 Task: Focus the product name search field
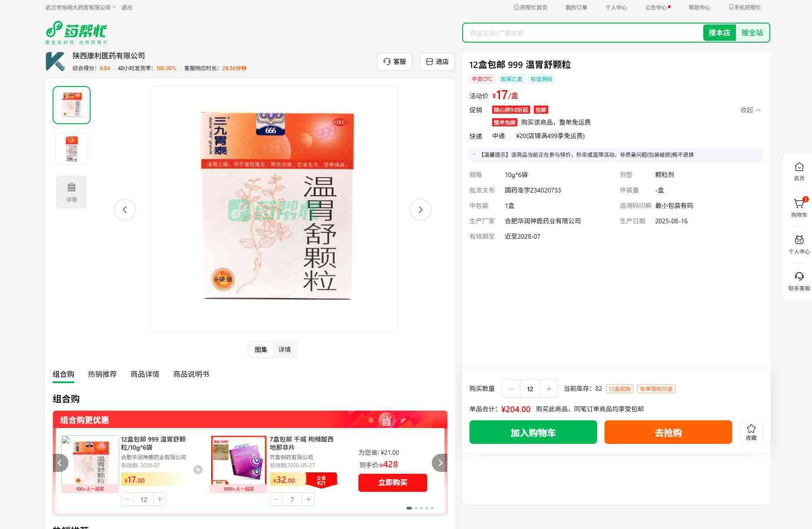582,33
